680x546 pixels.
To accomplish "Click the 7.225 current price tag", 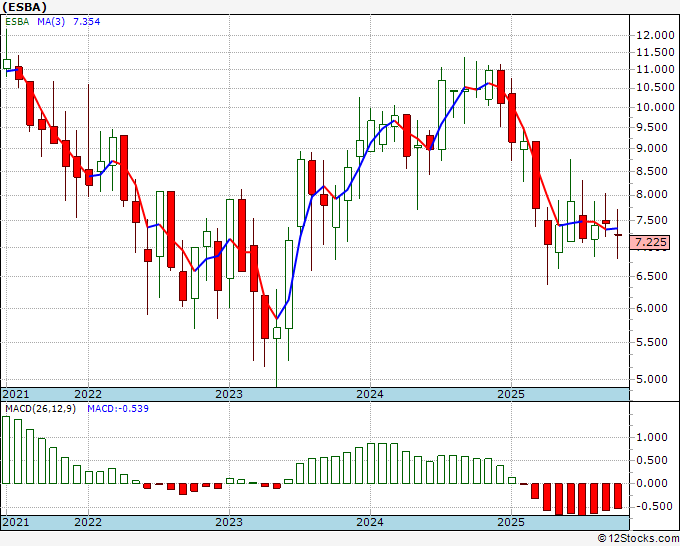I will click(650, 242).
